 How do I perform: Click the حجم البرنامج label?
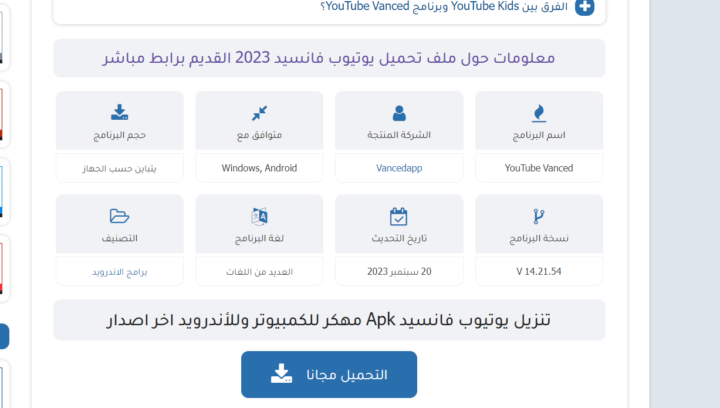click(119, 135)
